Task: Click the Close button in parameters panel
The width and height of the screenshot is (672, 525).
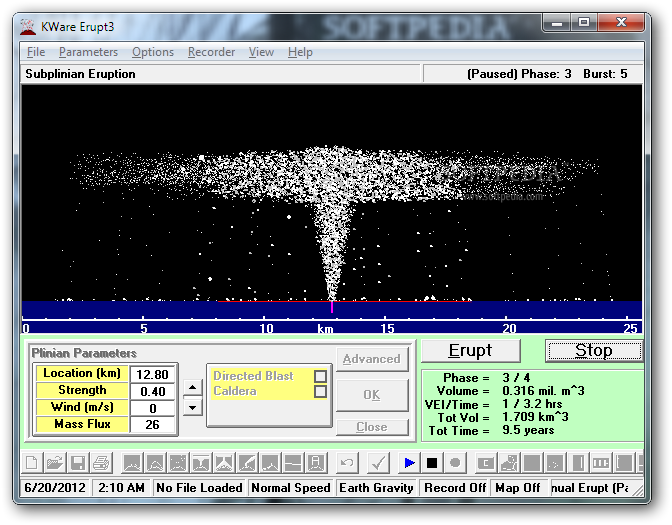Action: pyautogui.click(x=372, y=427)
